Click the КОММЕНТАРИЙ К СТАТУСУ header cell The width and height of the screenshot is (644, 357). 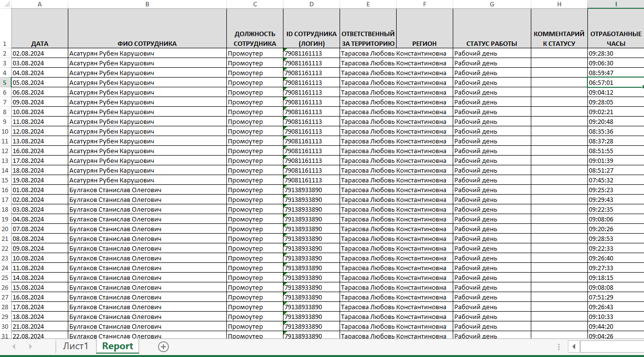click(559, 28)
